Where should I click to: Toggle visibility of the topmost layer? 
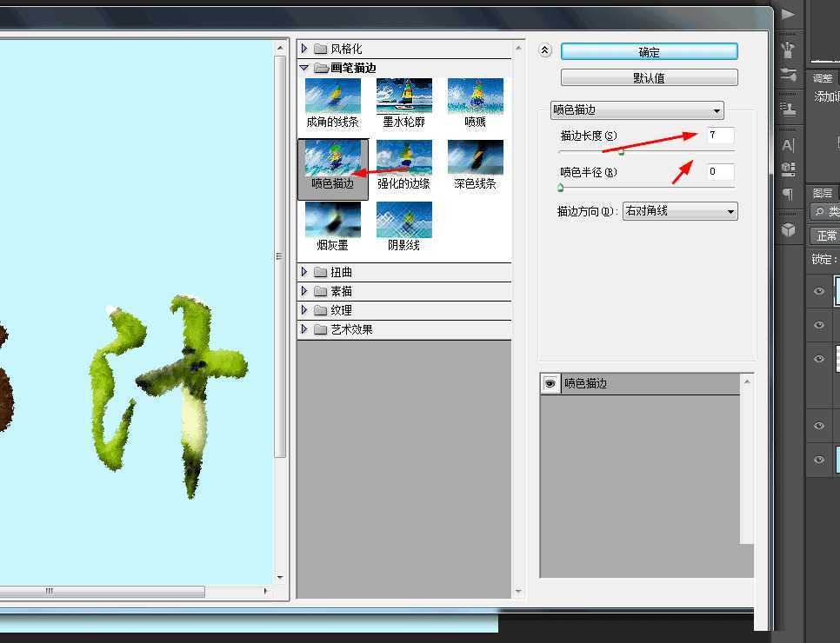pyautogui.click(x=818, y=291)
